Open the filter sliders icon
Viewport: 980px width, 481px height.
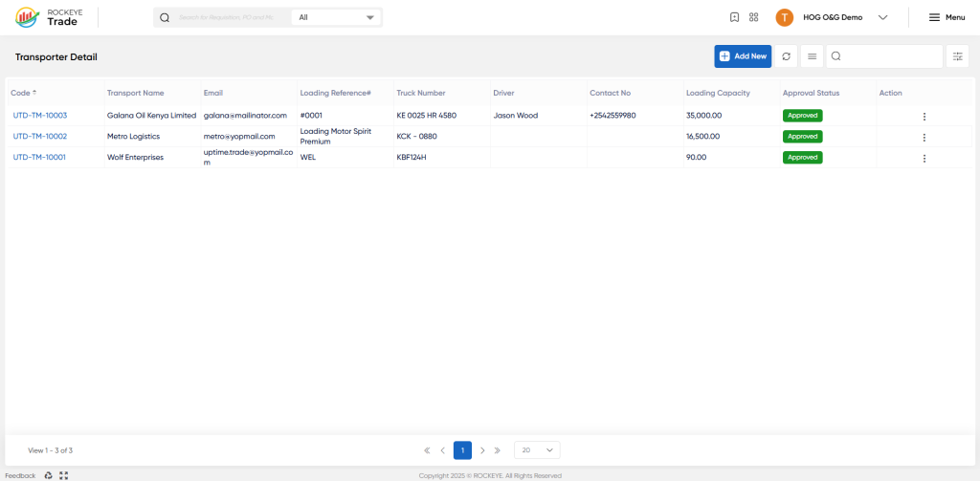tap(957, 56)
